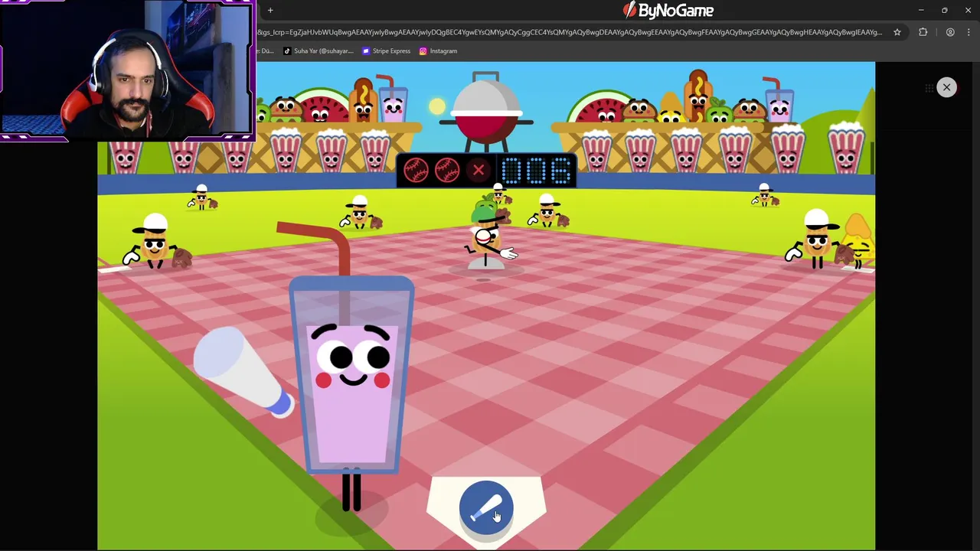
Task: Open the Instagram bookmark
Action: click(x=438, y=51)
